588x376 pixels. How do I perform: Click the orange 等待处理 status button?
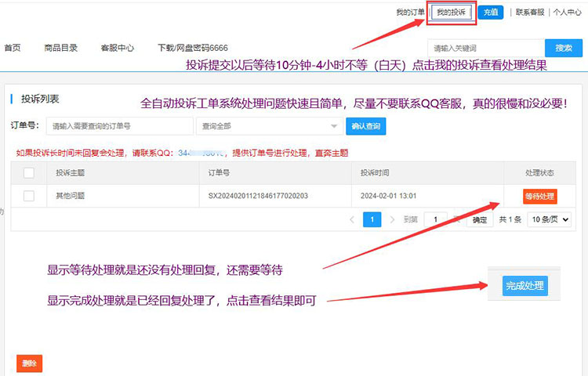539,196
